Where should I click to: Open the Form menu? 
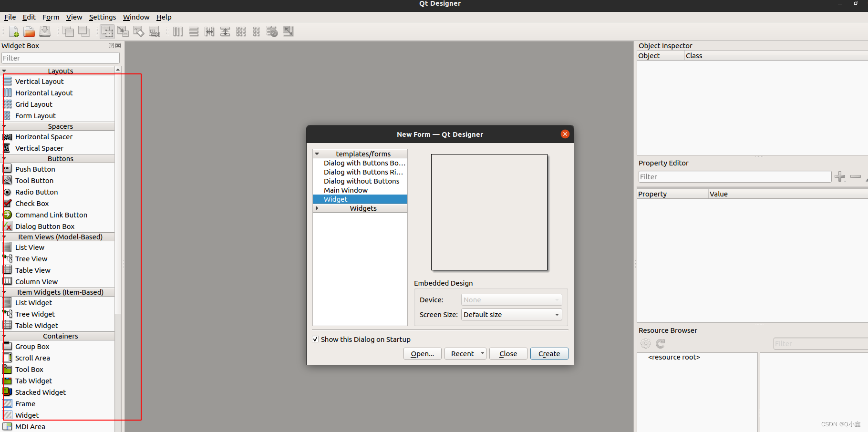(51, 17)
